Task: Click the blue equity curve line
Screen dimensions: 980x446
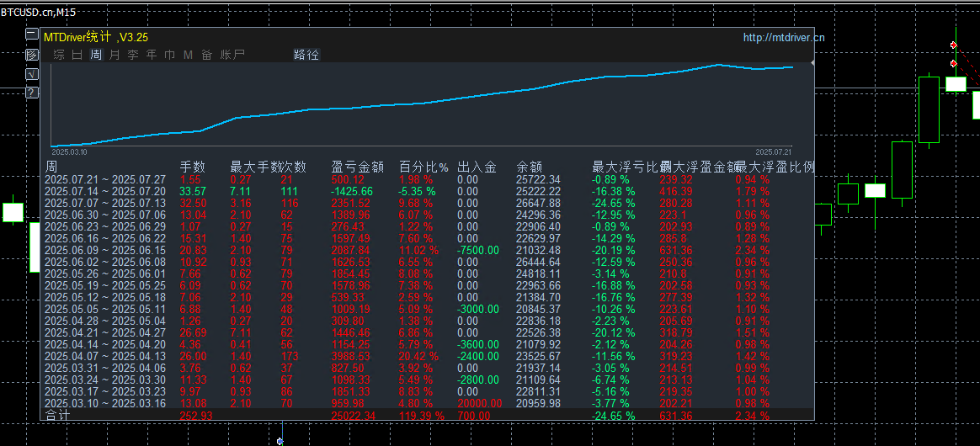Action: pyautogui.click(x=422, y=103)
